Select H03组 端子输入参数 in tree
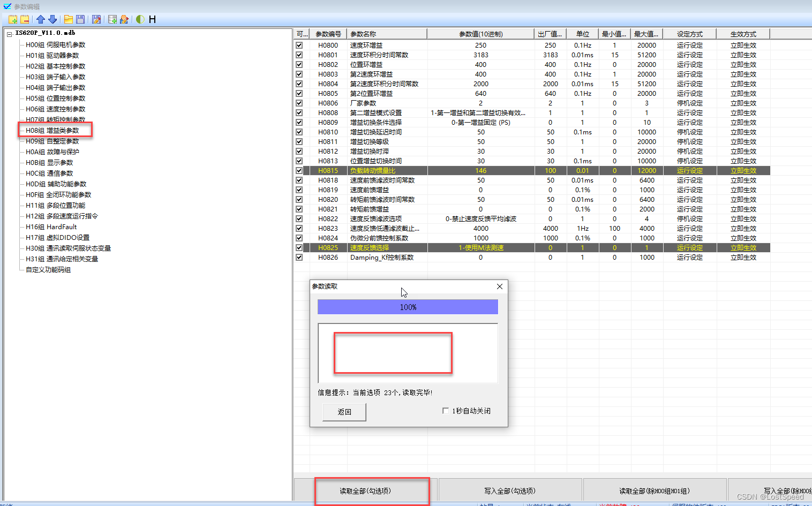The height and width of the screenshot is (506, 812). (56, 77)
